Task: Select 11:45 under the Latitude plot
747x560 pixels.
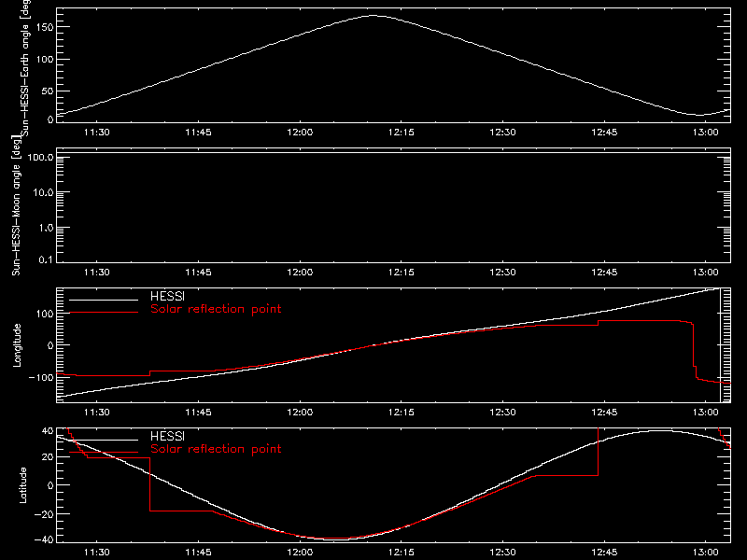Action: point(198,553)
